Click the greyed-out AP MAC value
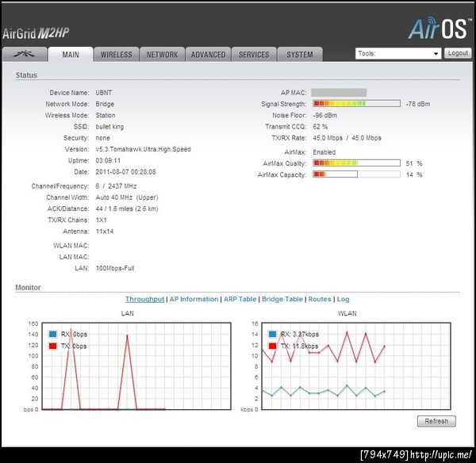The image size is (476, 463). pos(339,93)
